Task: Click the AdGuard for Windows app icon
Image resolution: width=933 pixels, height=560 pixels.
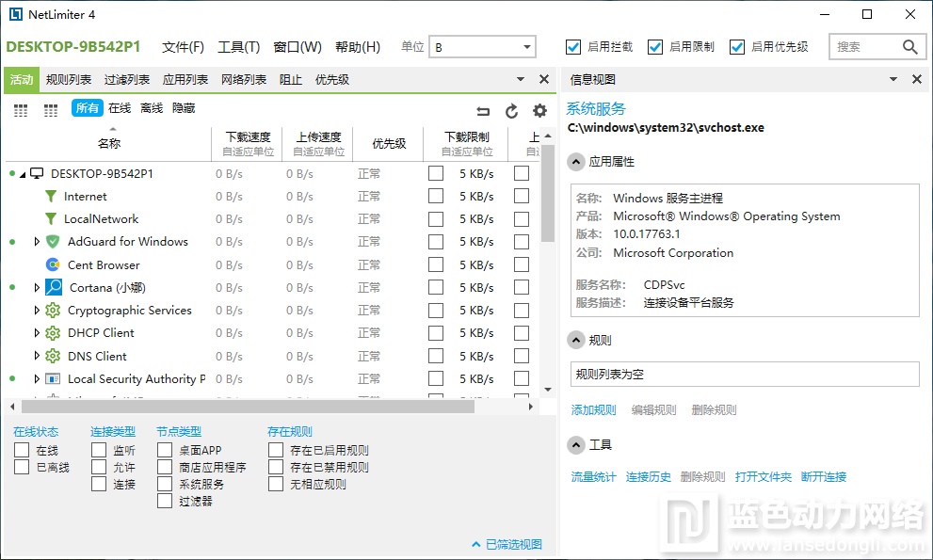Action: pos(52,241)
